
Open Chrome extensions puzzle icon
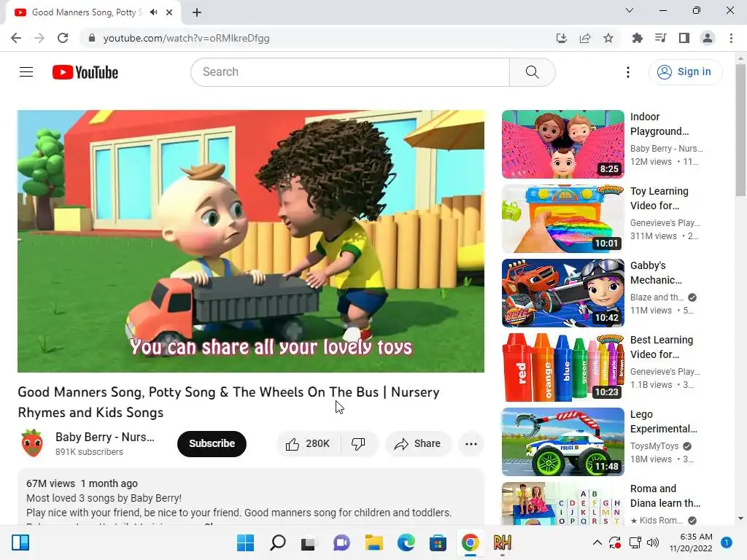pyautogui.click(x=637, y=38)
